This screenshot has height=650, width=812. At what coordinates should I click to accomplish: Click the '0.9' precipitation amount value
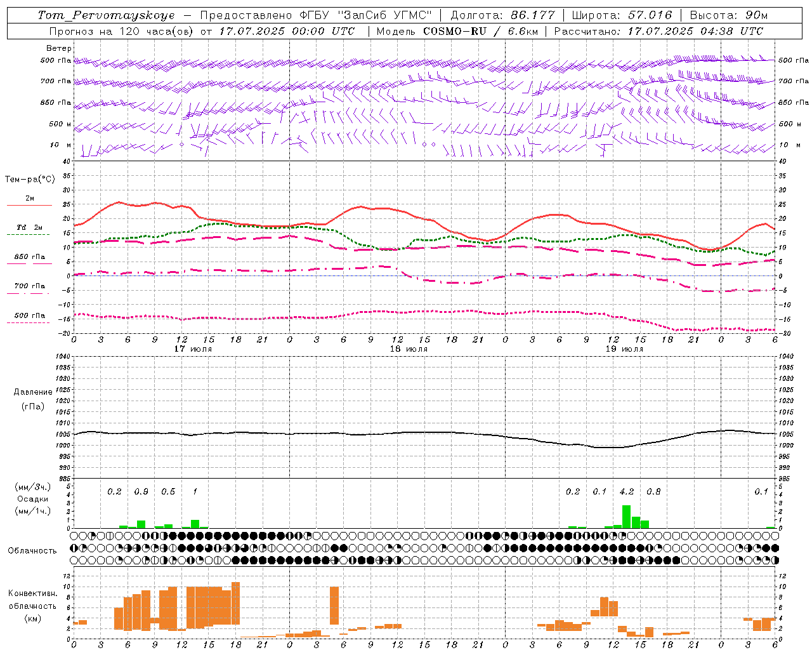(x=141, y=491)
